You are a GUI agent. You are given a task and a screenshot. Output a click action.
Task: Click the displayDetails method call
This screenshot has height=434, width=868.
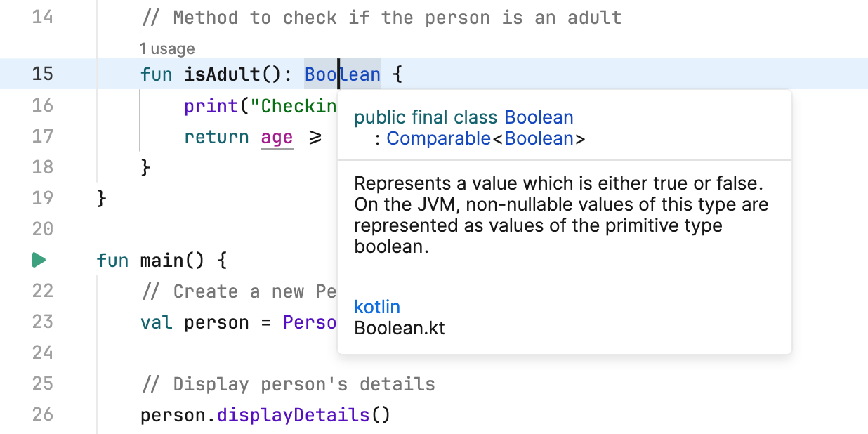tap(294, 415)
